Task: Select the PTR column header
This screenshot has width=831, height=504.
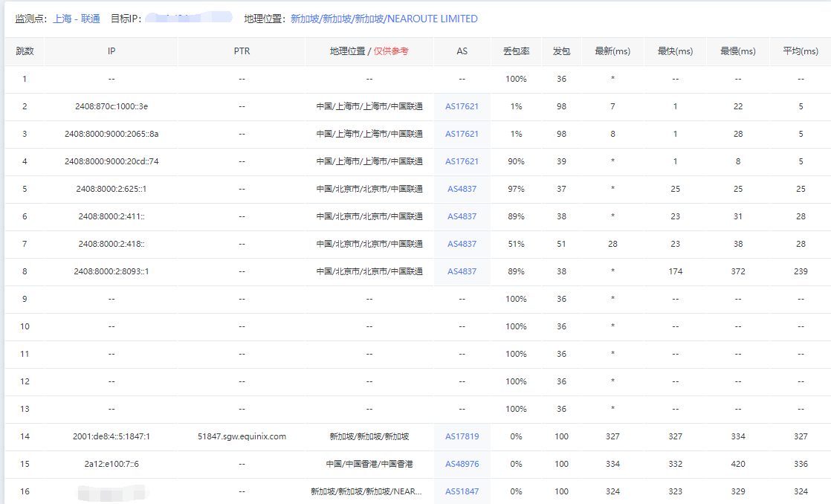Action: click(242, 51)
